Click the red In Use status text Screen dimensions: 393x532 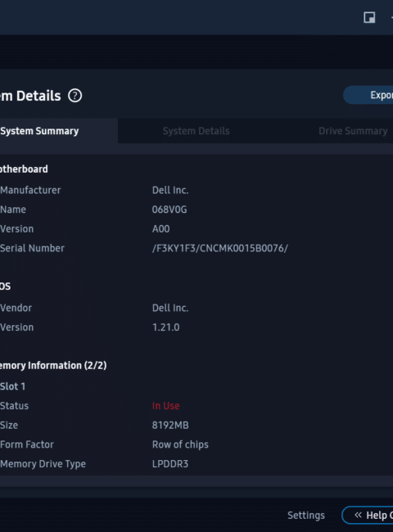click(165, 406)
